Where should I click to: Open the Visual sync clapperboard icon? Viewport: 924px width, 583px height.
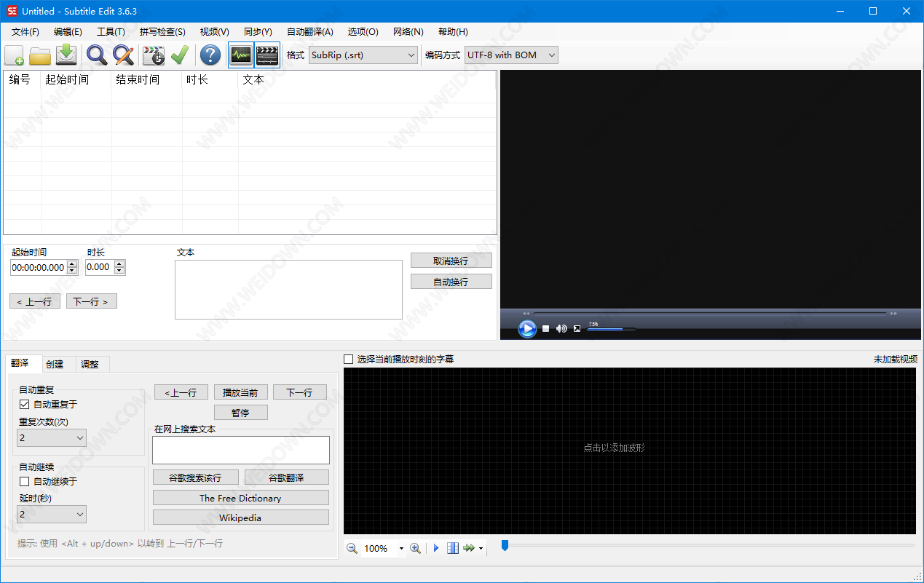pyautogui.click(x=154, y=55)
